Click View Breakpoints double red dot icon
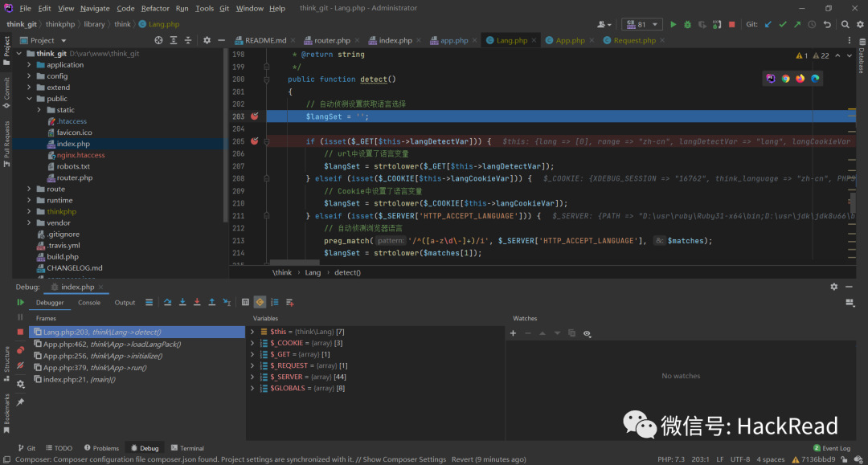Viewport: 868px width, 465px height. [20, 350]
